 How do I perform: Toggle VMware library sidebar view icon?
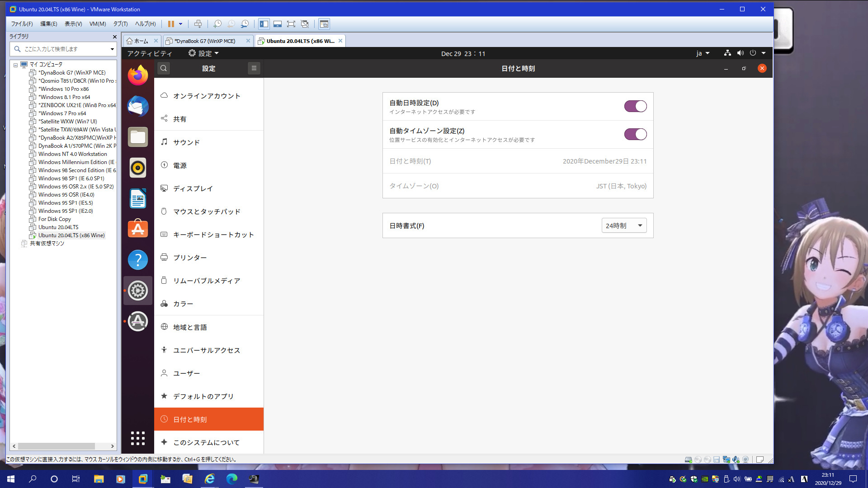point(264,24)
